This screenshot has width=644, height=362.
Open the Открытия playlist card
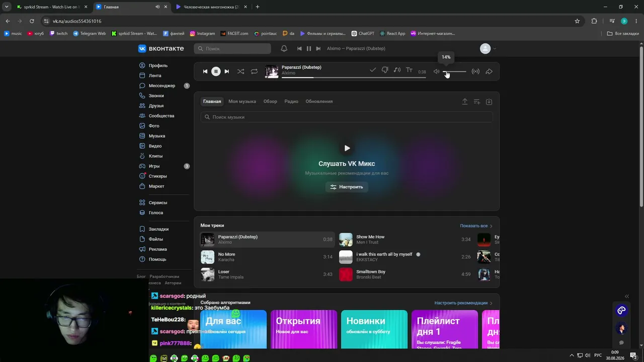(x=304, y=329)
